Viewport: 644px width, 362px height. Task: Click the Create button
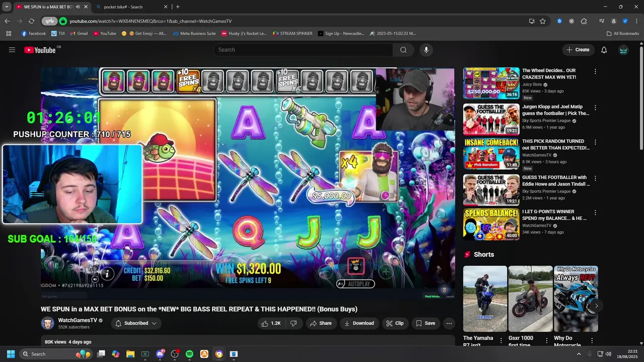pos(578,50)
